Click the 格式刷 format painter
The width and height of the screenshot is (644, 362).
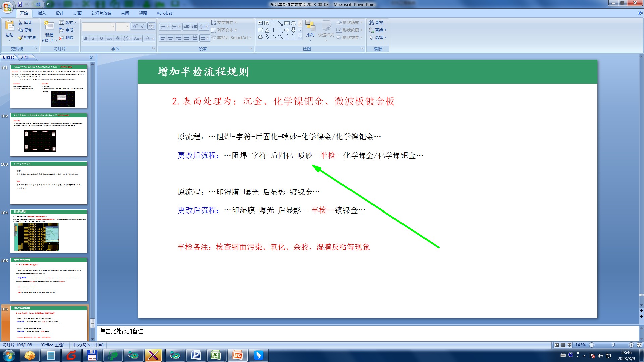pyautogui.click(x=27, y=38)
